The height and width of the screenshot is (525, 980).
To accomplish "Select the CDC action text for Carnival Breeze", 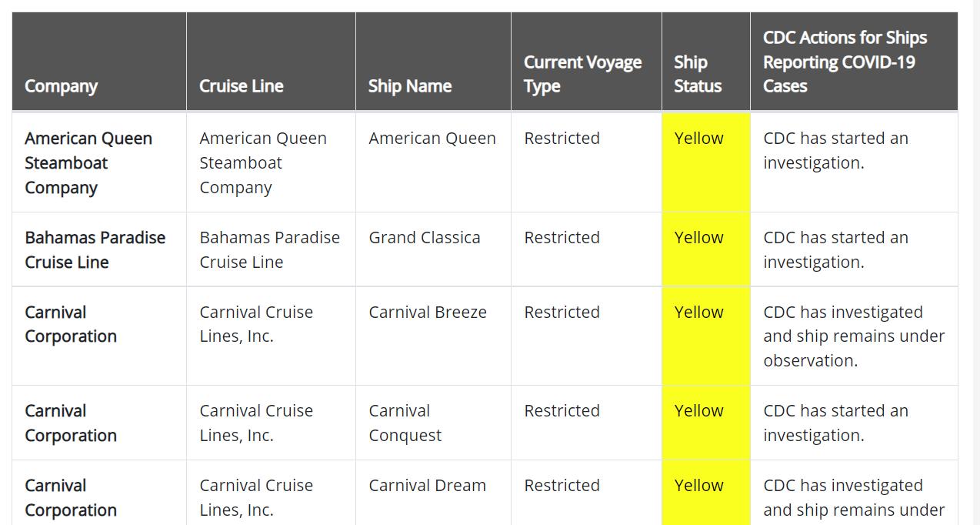I will point(854,336).
